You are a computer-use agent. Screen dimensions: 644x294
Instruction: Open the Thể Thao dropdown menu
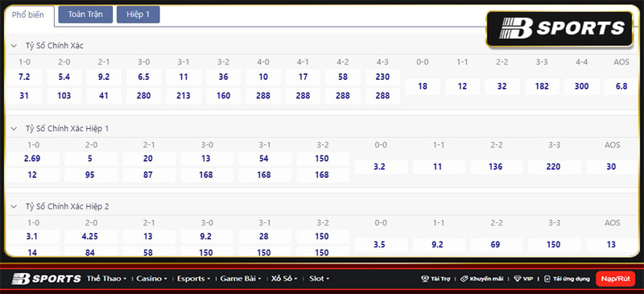click(x=106, y=279)
